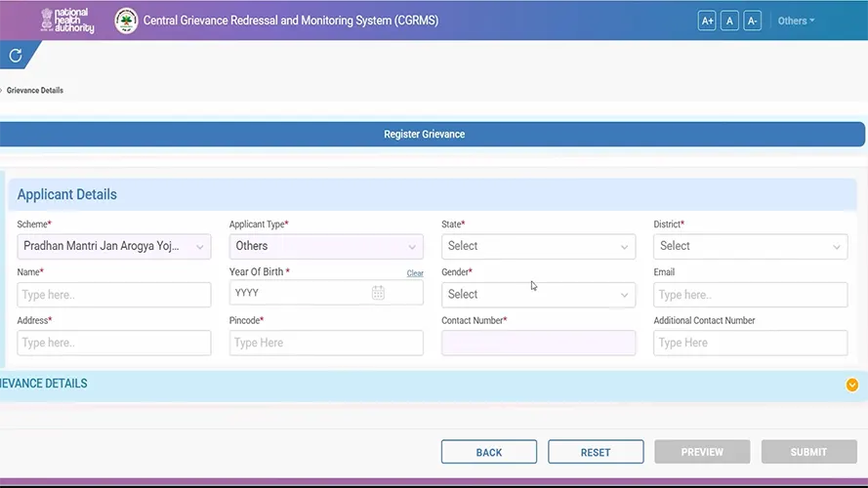Open the State dropdown

(538, 246)
